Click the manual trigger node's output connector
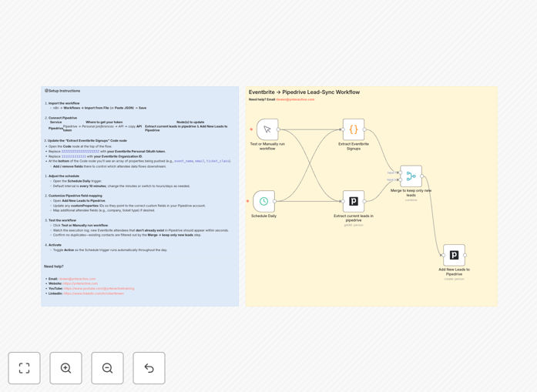 click(x=278, y=129)
